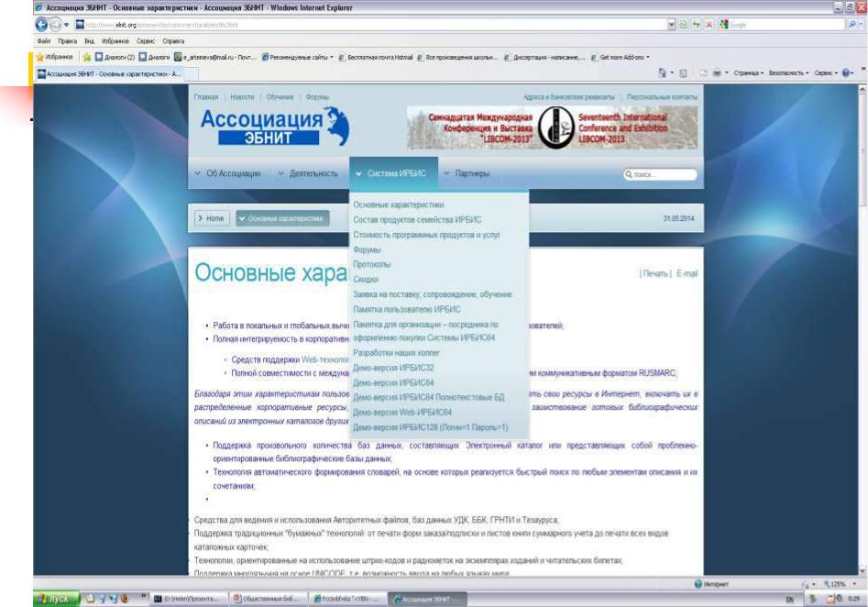Click the EN language indicator in tray

[x=789, y=600]
